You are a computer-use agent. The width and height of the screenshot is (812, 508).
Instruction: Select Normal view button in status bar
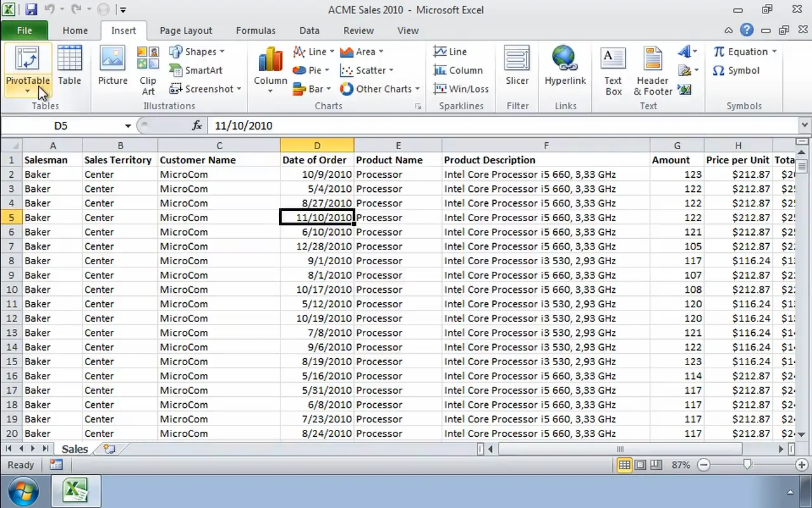[624, 465]
